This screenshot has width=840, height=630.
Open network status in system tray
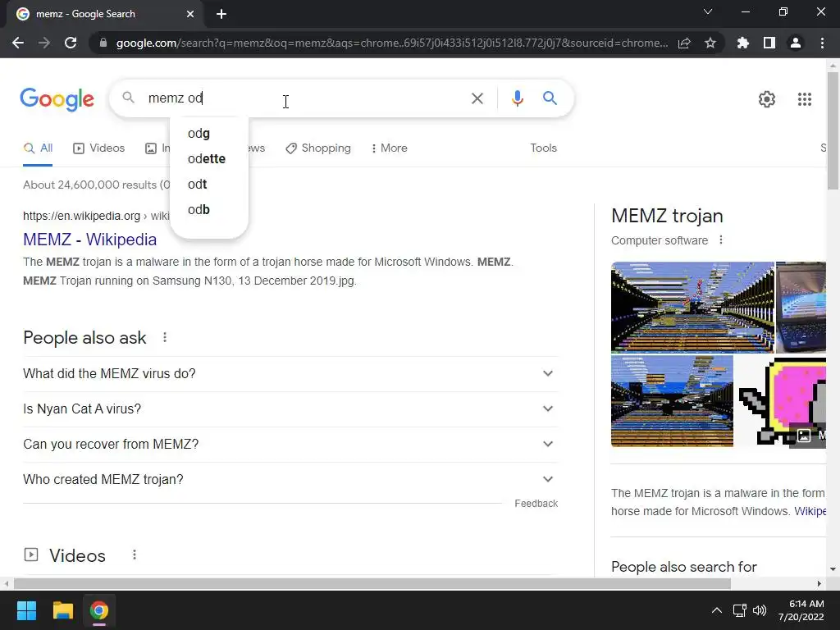click(x=739, y=610)
